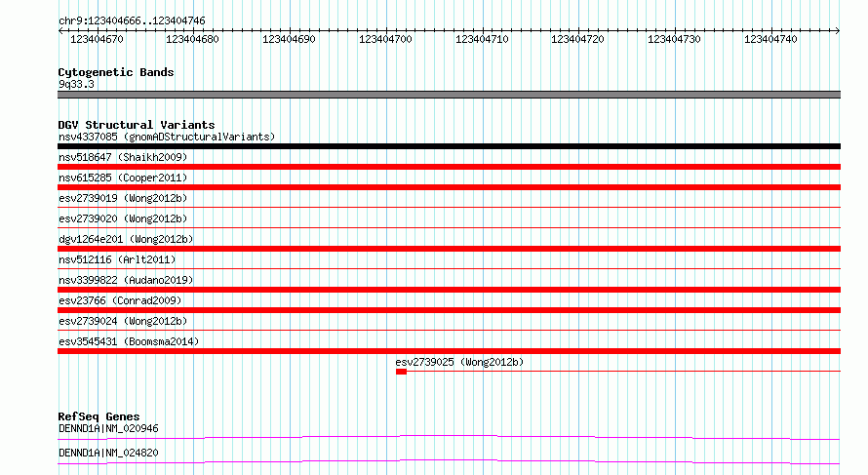Click the red bar under esv23766
Image resolution: width=868 pixels, height=475 pixels.
449,310
